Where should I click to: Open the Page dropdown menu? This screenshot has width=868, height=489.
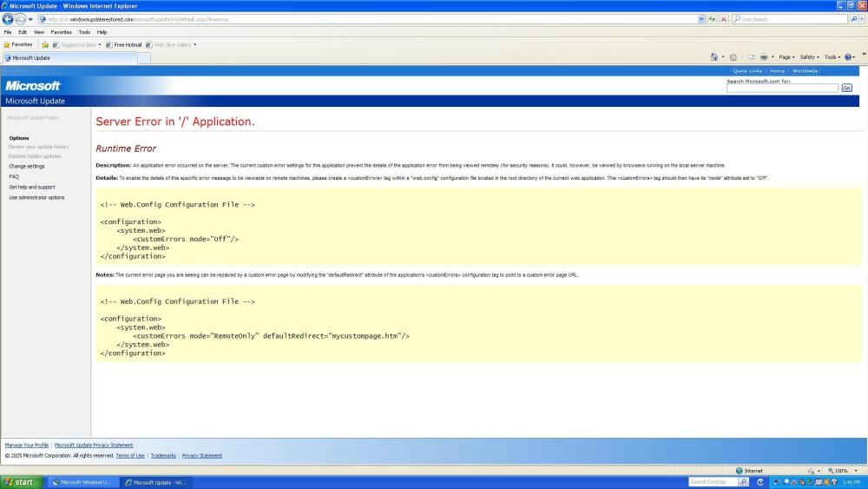click(786, 57)
